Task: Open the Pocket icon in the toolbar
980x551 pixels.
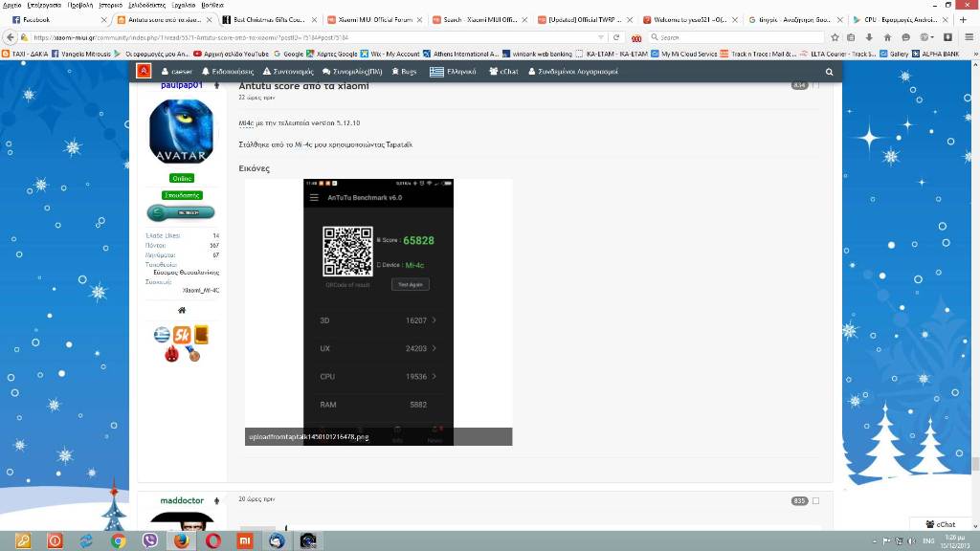Action: tap(947, 37)
